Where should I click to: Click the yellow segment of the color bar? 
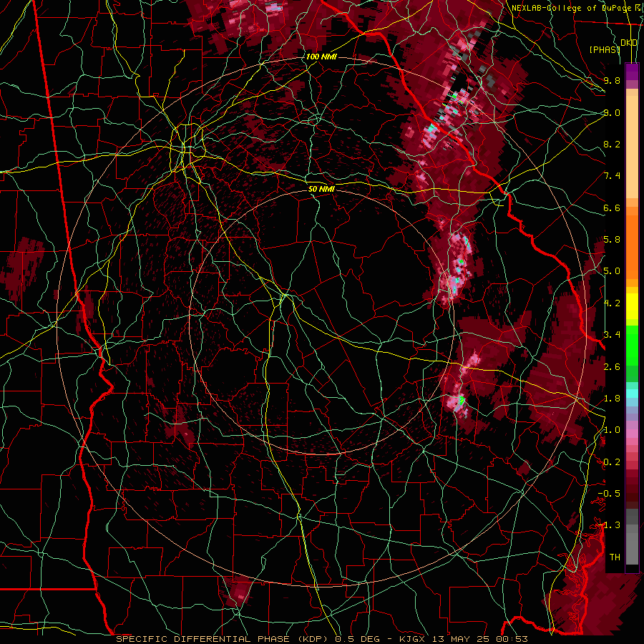[632, 306]
